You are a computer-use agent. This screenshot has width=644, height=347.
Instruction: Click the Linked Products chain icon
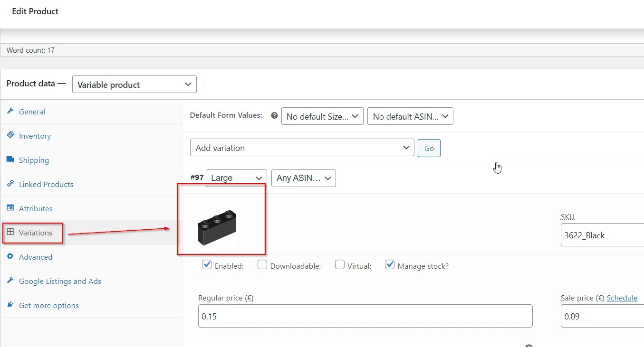[10, 184]
